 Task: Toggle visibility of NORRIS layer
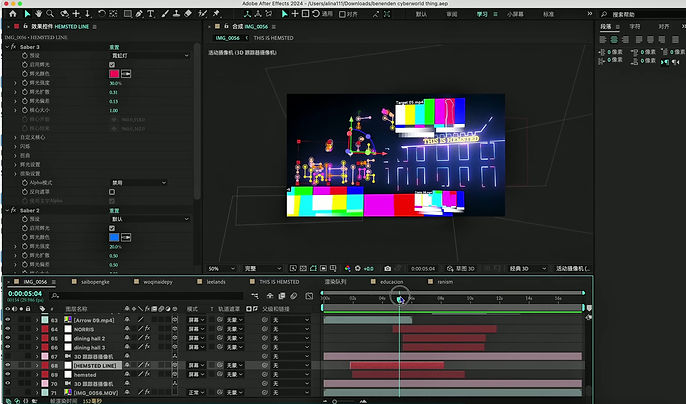8,329
